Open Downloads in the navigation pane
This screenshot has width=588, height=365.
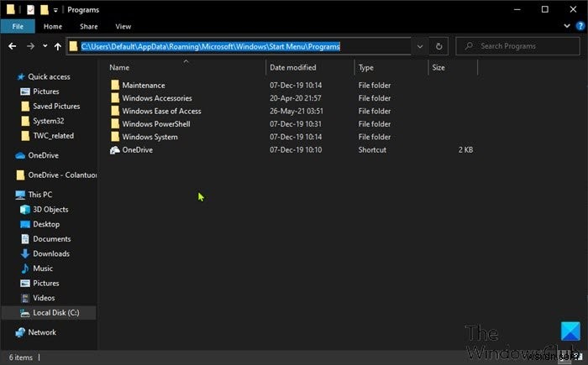tap(51, 253)
